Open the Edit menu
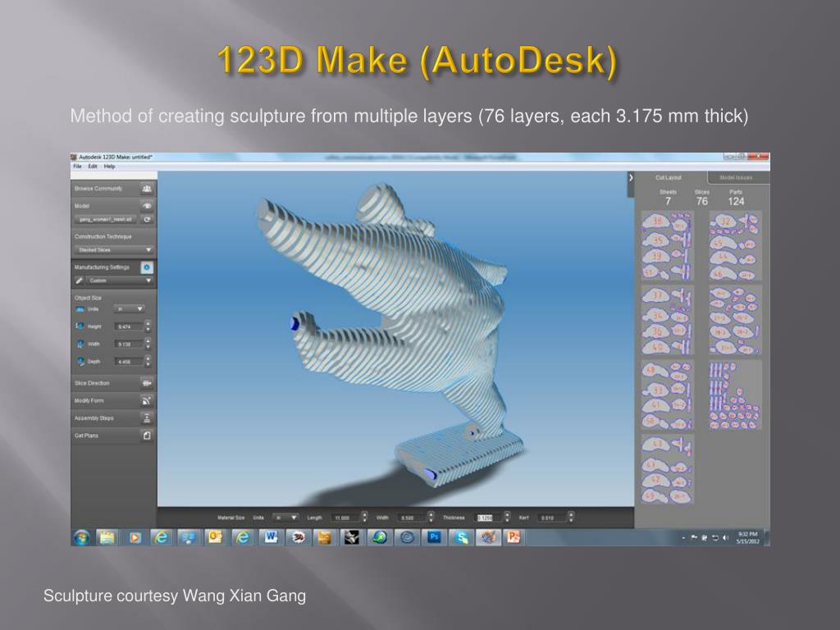The width and height of the screenshot is (840, 630). pos(93,167)
